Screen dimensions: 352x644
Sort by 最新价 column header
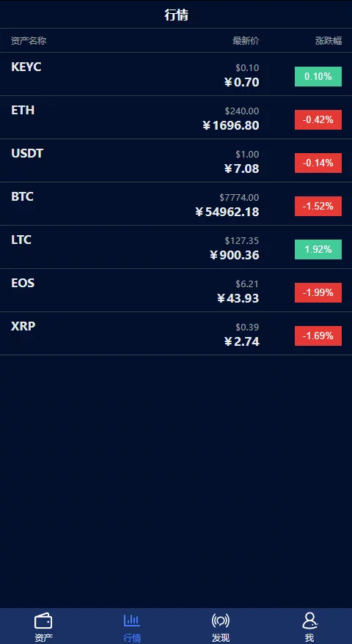click(246, 40)
